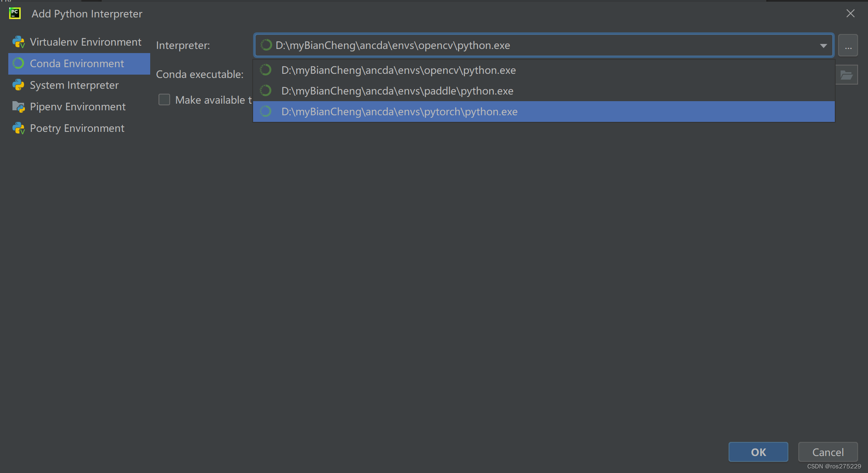Click the PyCharm logo in title bar
The height and width of the screenshot is (473, 868).
tap(15, 13)
